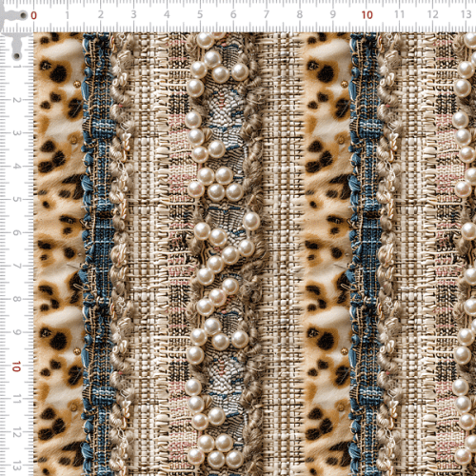Click the number 3 on the horizontal ruler
The height and width of the screenshot is (476, 476).
point(133,14)
